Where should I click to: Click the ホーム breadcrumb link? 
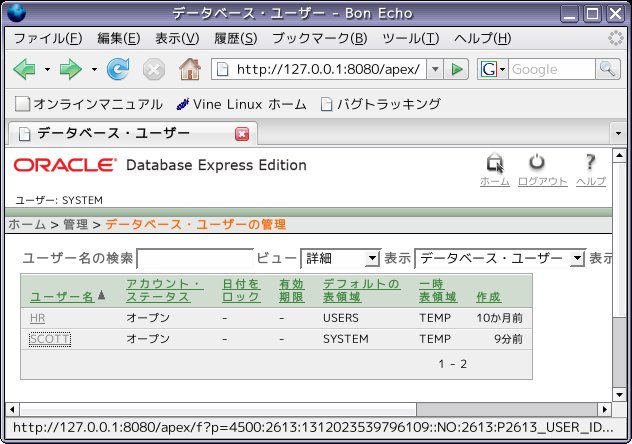tap(27, 224)
